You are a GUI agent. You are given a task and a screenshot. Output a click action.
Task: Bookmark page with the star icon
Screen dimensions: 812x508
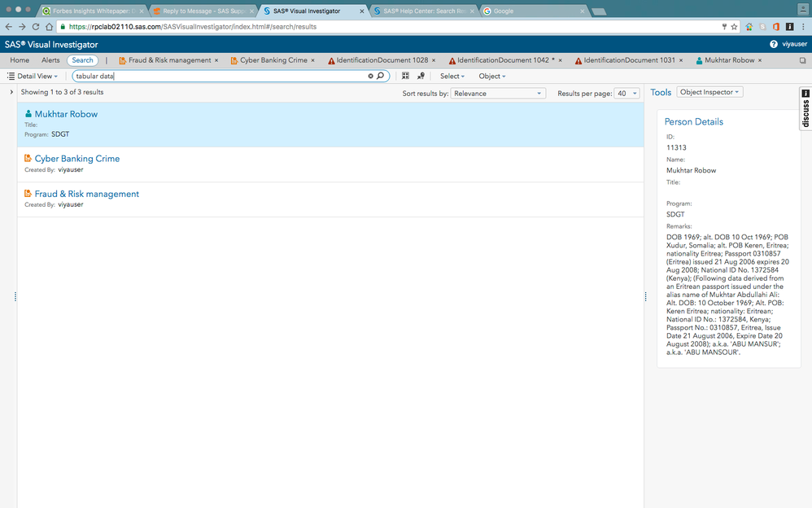[734, 26]
